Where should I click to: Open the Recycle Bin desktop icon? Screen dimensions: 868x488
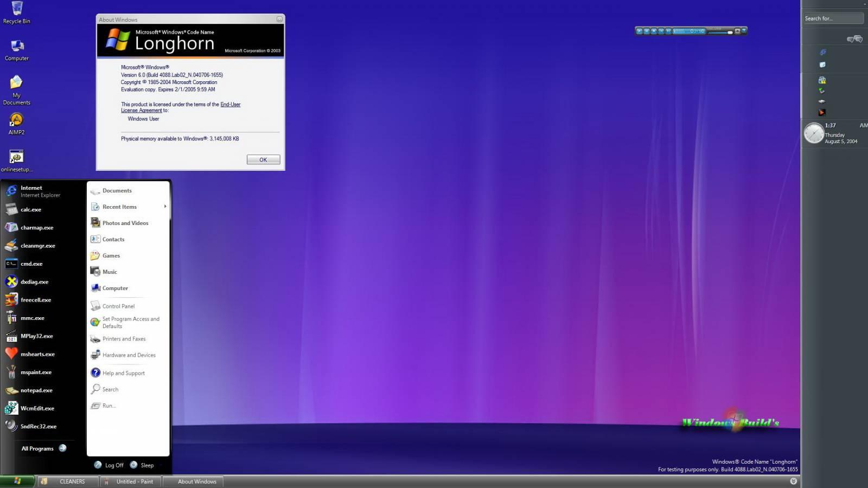(16, 13)
